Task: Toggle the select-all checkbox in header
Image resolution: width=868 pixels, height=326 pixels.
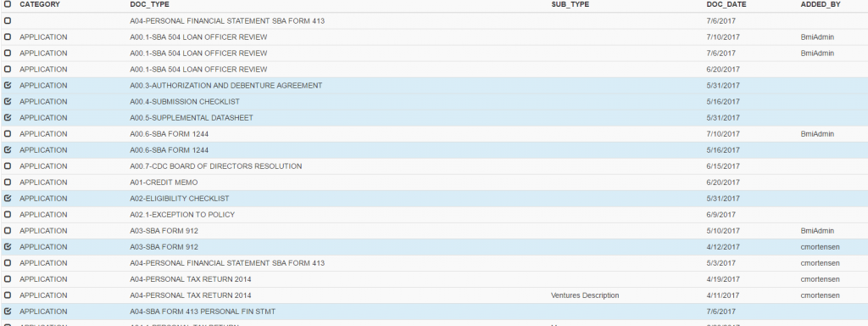Action: [x=7, y=4]
